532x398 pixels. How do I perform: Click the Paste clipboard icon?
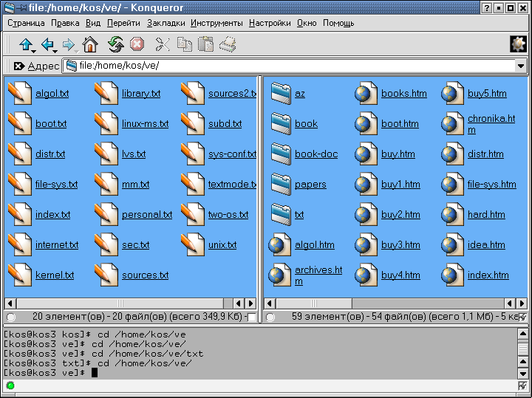pos(206,45)
